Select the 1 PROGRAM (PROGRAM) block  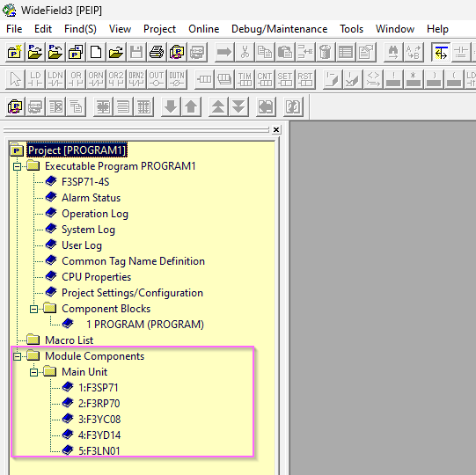(x=145, y=325)
